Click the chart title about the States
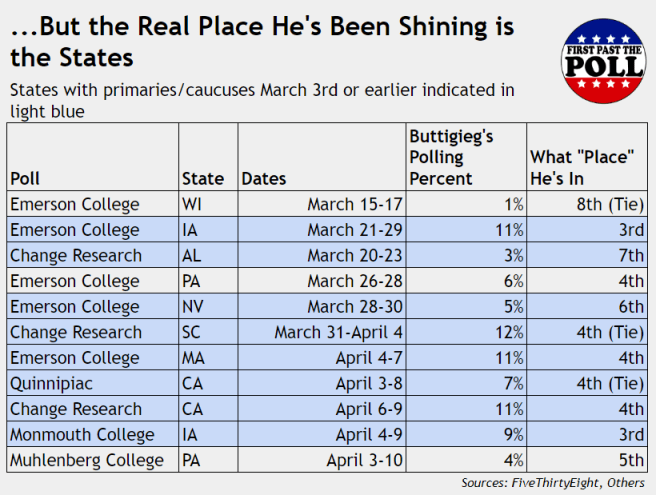656x495 pixels. [x=264, y=38]
